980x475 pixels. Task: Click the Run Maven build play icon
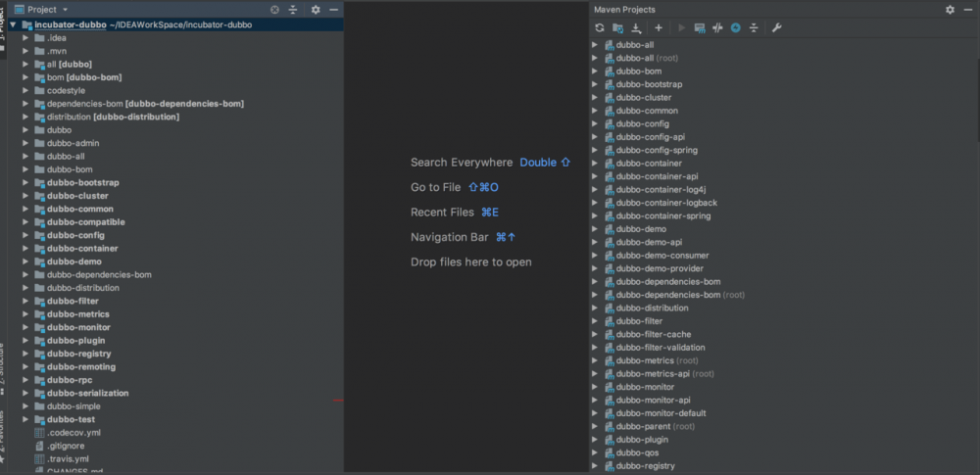point(682,28)
